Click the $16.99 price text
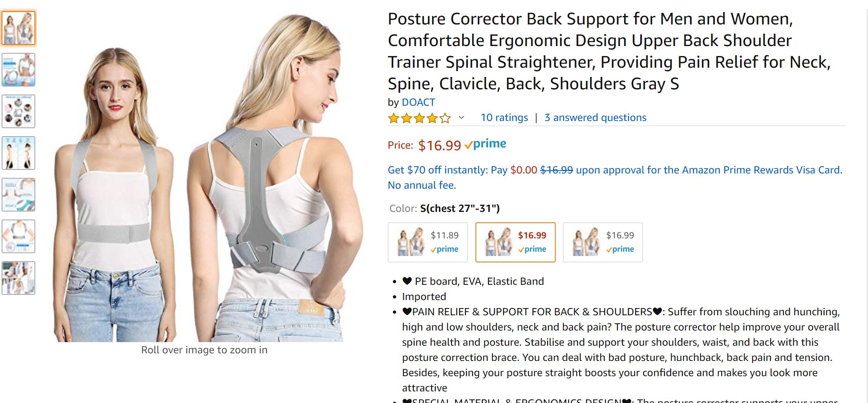The height and width of the screenshot is (403, 868). (439, 145)
